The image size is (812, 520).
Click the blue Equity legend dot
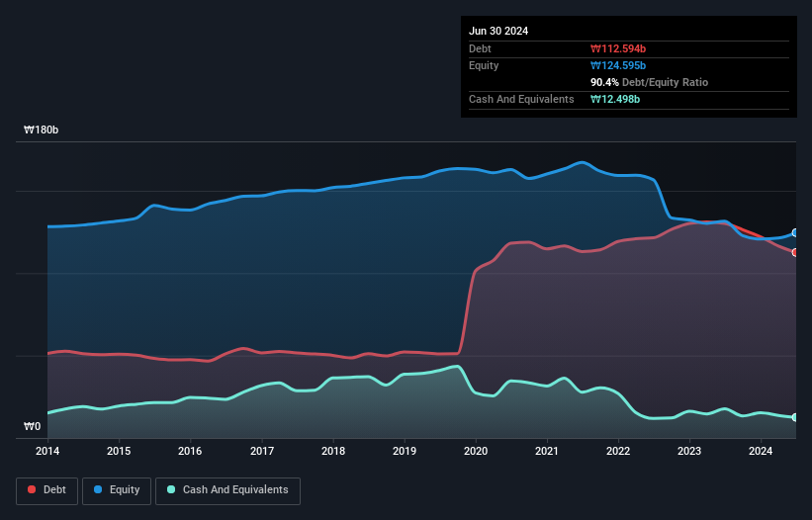click(98, 489)
